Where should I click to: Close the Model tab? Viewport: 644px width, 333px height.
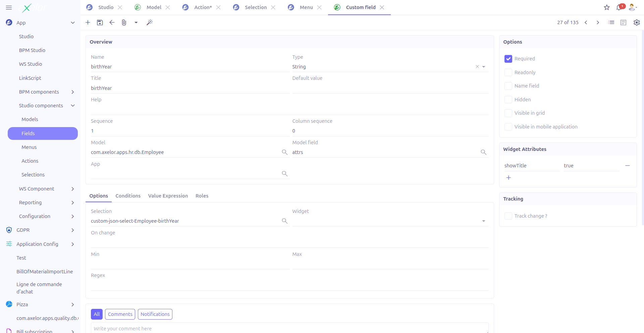168,7
